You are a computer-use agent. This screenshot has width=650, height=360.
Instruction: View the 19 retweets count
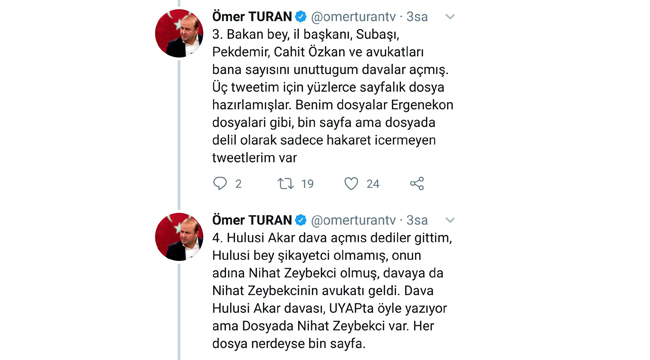pyautogui.click(x=307, y=184)
